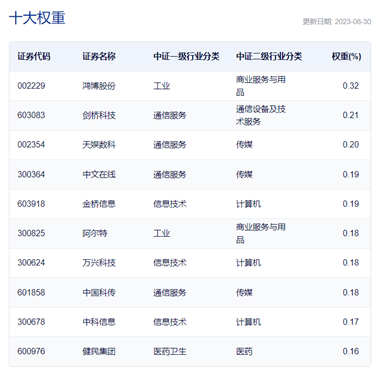Click the 中证一级行业分类 column header
Screen dimensions: 380x381
(x=186, y=56)
